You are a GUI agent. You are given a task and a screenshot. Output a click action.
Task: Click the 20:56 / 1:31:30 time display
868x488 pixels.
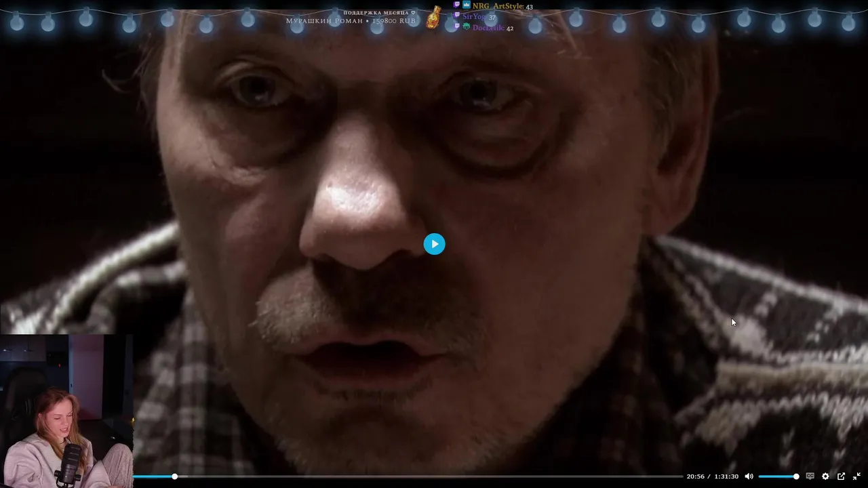pos(712,476)
